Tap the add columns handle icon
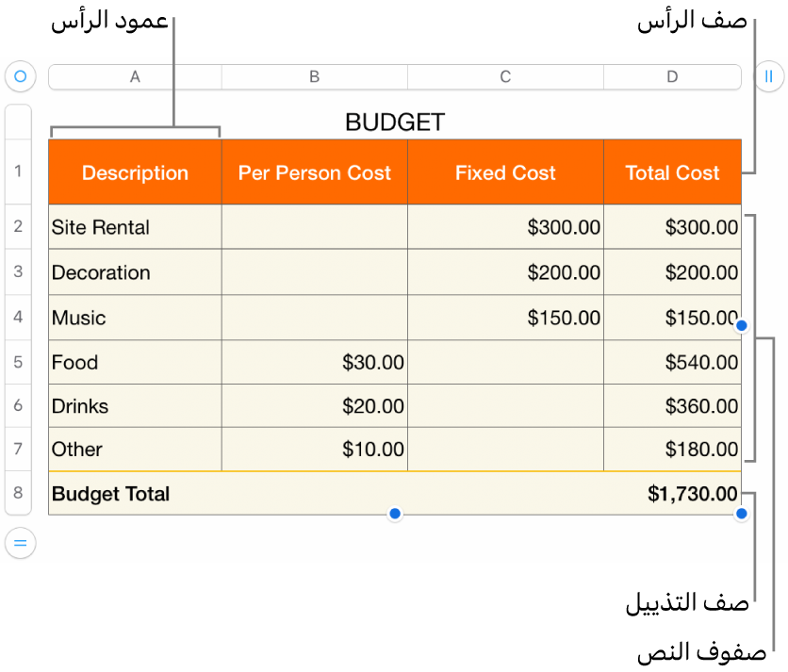The image size is (788, 672). pos(768,76)
